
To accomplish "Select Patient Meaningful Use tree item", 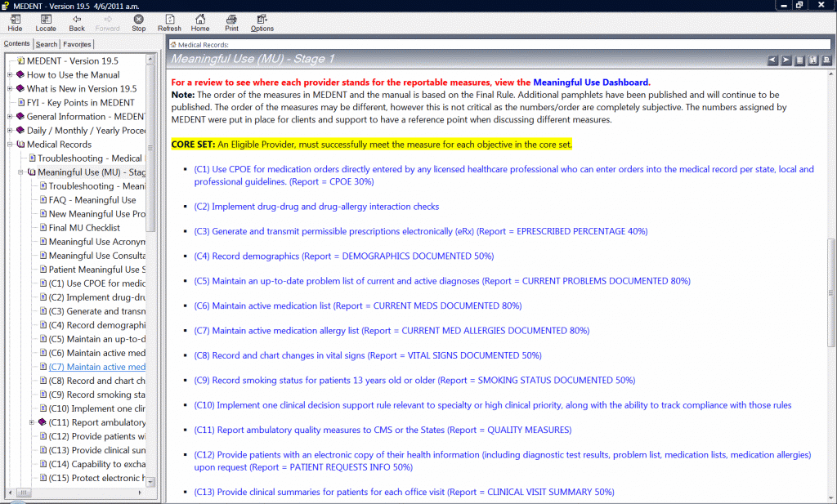I will [97, 270].
